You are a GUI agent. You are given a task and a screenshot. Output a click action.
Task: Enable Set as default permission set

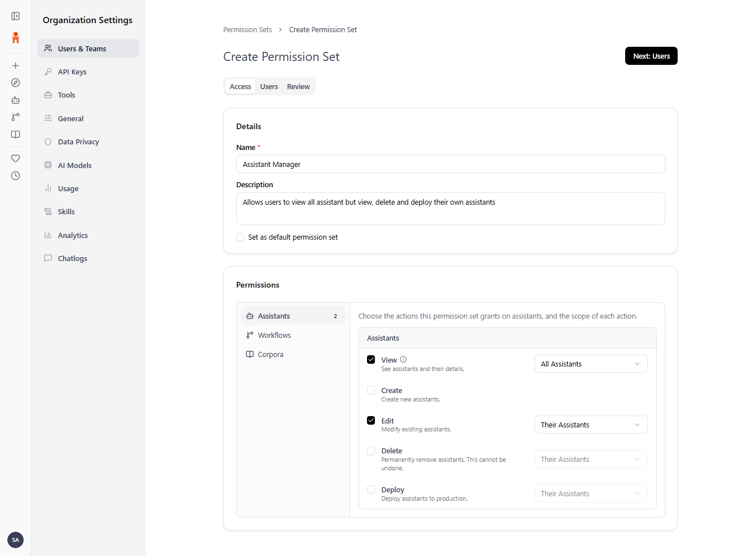tap(240, 237)
